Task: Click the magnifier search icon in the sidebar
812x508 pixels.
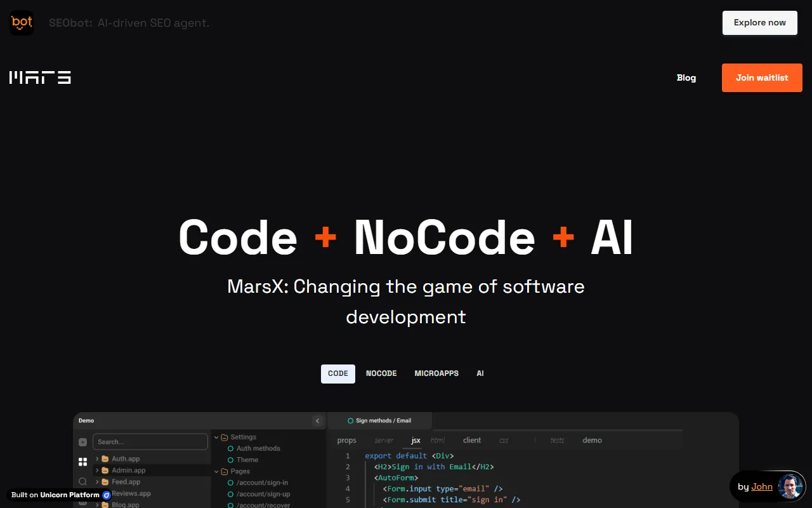Action: pyautogui.click(x=82, y=482)
